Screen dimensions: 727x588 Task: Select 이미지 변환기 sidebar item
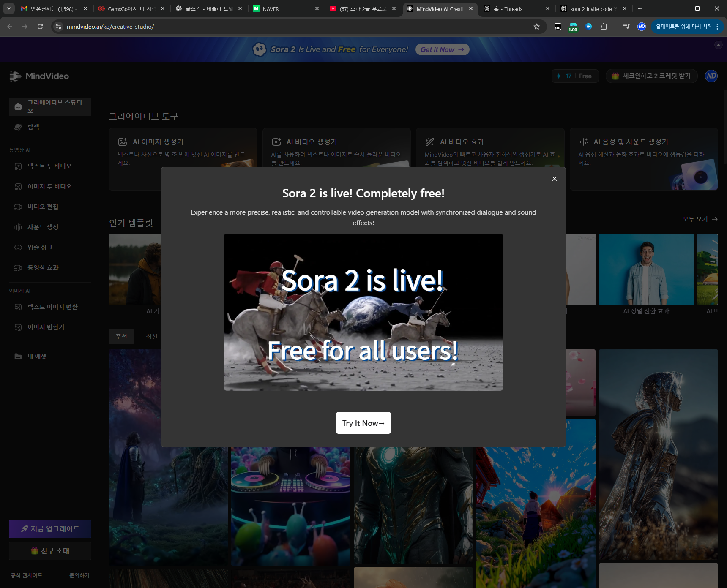[x=50, y=327]
